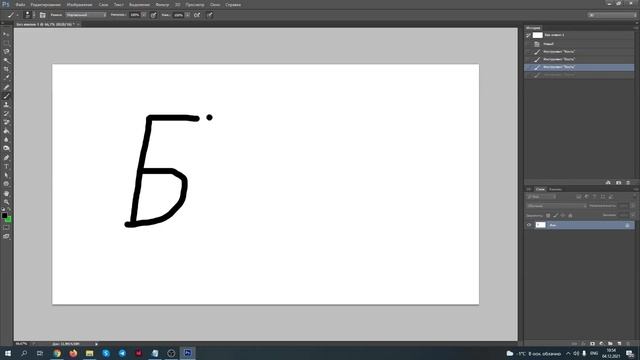The image size is (640, 360).
Task: Open the layer filter type dropdown
Action: point(541,197)
